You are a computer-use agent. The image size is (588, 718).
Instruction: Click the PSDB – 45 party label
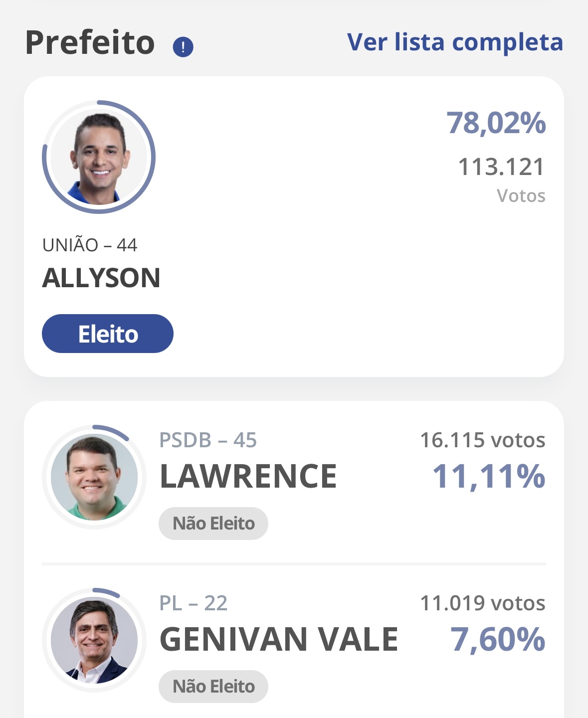coord(208,440)
